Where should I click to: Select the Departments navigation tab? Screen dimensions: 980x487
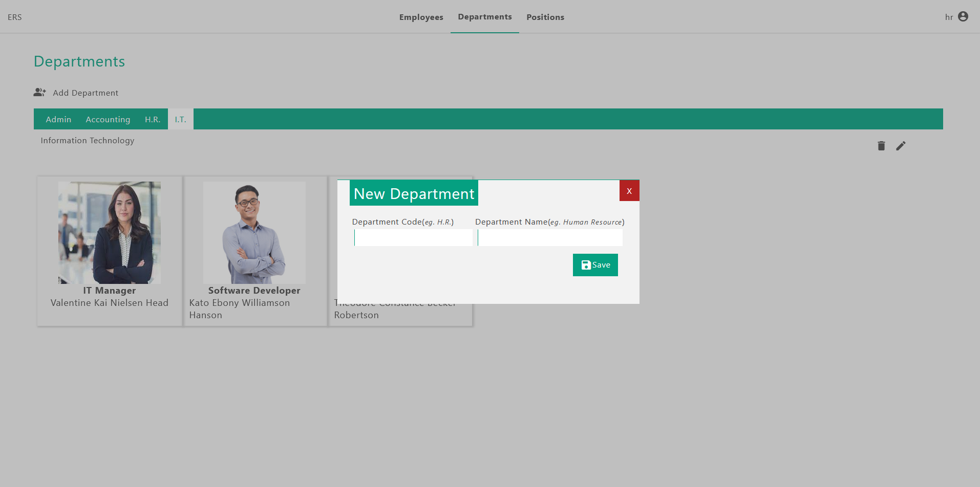(484, 17)
